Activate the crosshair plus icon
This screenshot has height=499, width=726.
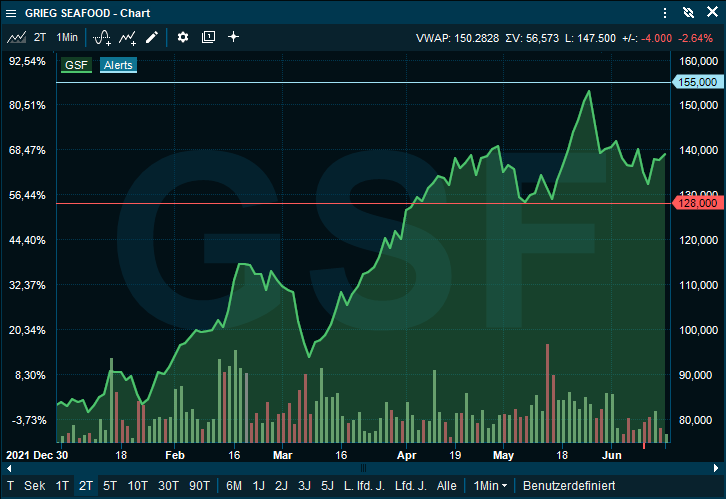coord(234,37)
